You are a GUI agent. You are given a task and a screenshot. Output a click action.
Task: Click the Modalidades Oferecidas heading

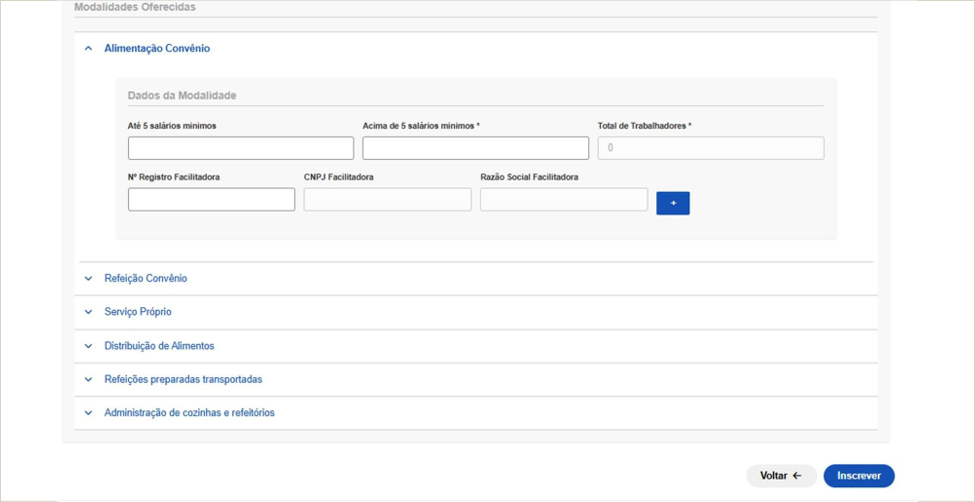135,7
